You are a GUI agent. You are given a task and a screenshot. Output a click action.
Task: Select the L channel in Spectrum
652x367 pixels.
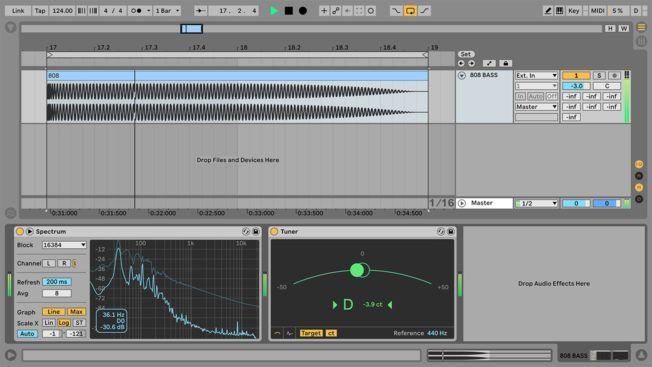click(x=49, y=264)
